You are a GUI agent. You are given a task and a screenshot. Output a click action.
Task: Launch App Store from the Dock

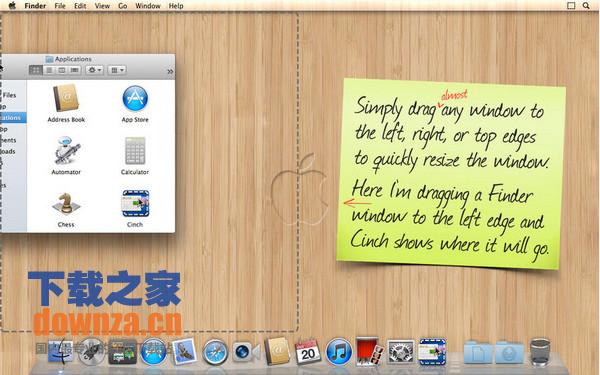pos(153,352)
